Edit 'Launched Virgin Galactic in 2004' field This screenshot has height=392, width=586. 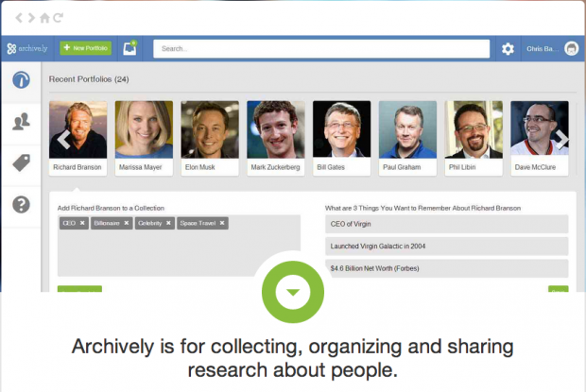coord(447,246)
